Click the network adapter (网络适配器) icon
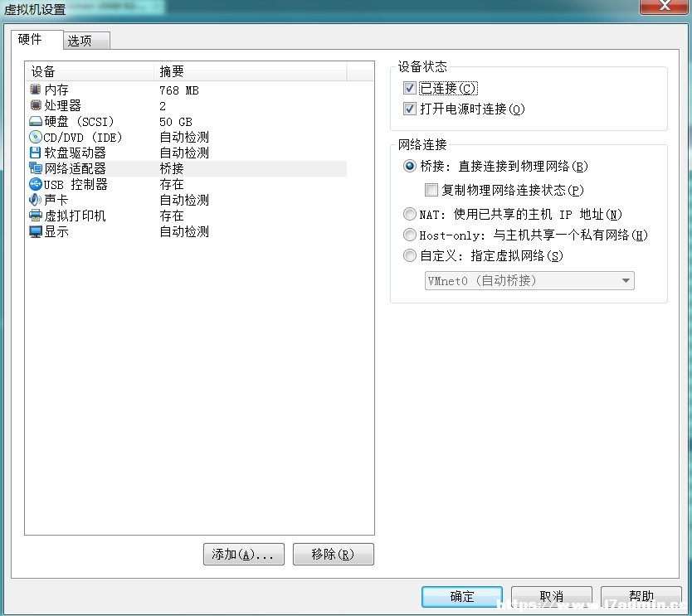Image resolution: width=692 pixels, height=616 pixels. 36,168
